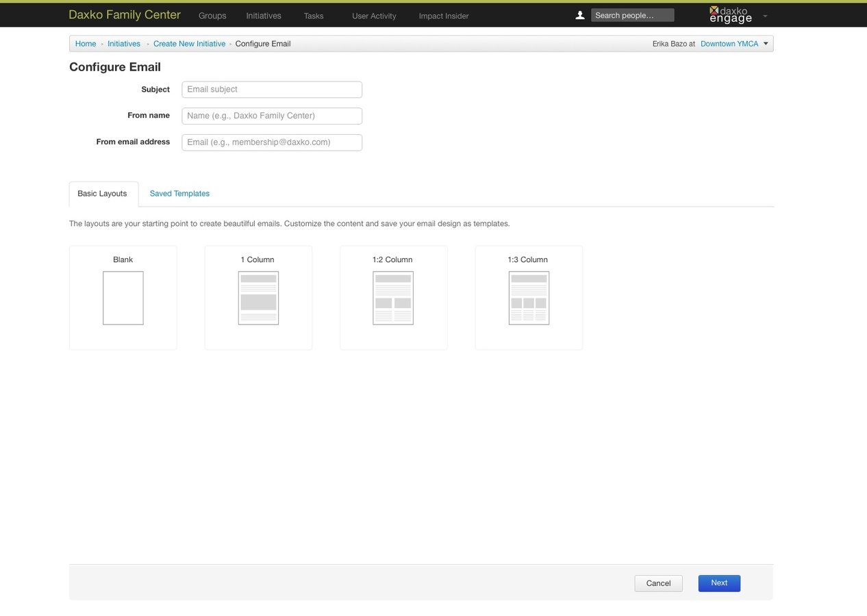This screenshot has width=867, height=616.
Task: Choose the 1 Column layout
Action: pos(258,298)
